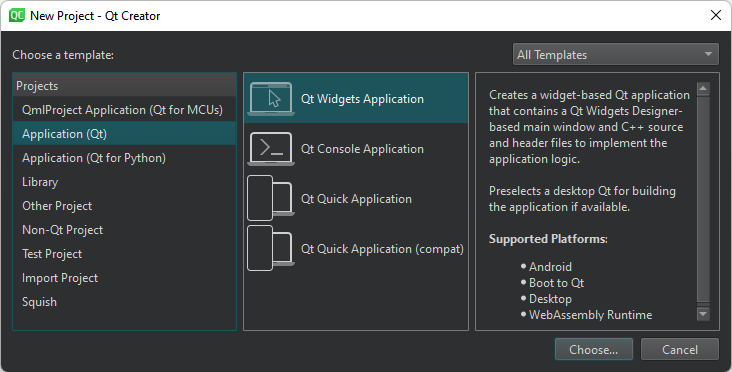Click the description scrollbar up arrow
Screen dimensions: 732x372
click(703, 89)
